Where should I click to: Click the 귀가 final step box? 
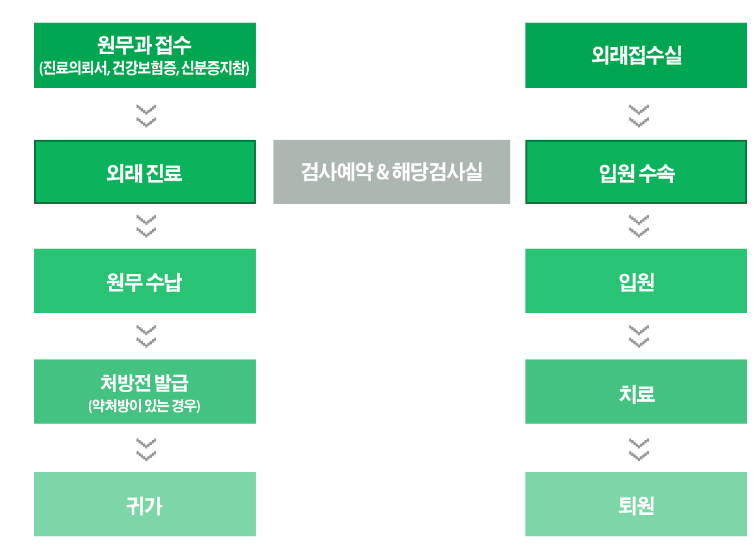tap(145, 504)
